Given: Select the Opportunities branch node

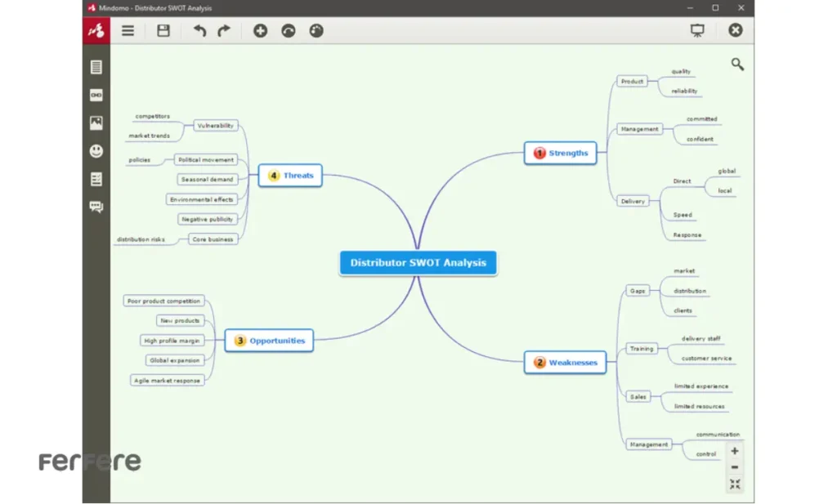Looking at the screenshot, I should point(269,341).
